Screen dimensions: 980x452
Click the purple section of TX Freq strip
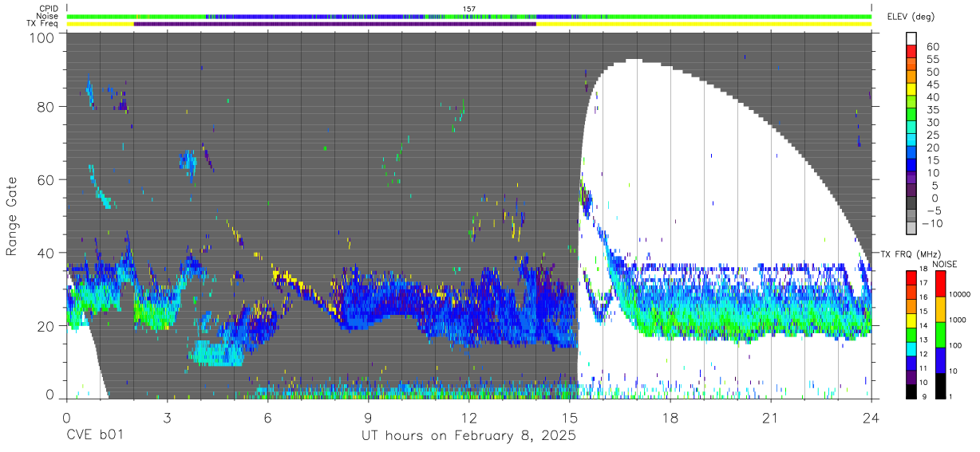click(x=335, y=23)
